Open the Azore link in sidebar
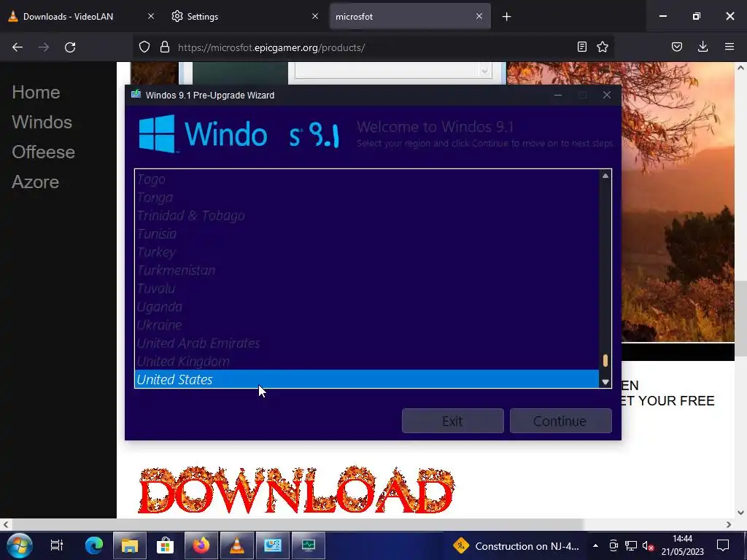747x560 pixels. (35, 182)
